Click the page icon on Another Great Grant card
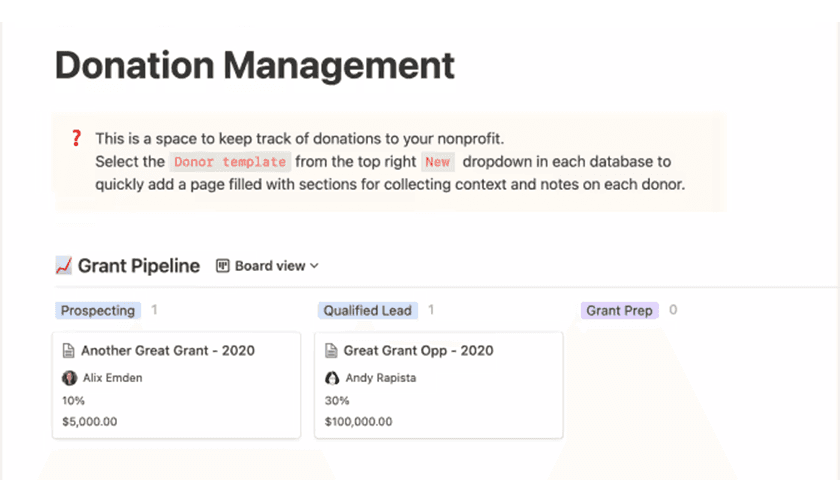The image size is (840, 480). point(69,351)
